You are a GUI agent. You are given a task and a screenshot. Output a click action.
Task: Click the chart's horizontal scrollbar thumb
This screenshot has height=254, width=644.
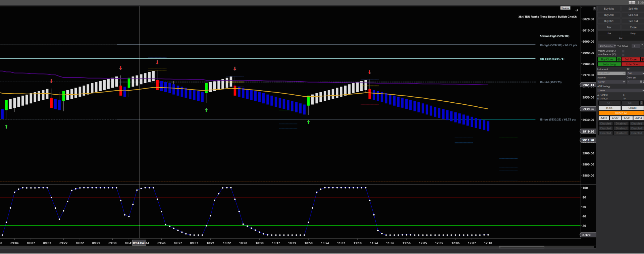[522, 247]
